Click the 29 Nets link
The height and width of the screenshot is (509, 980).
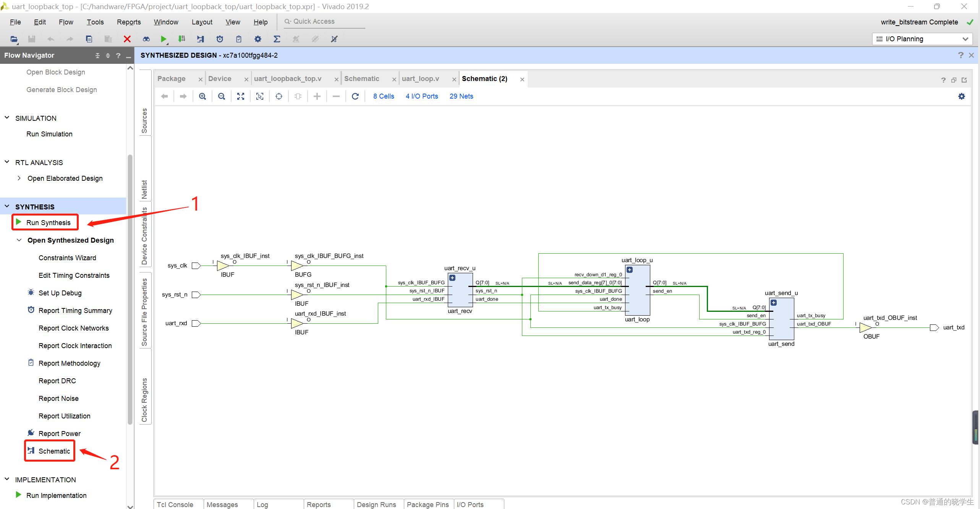coord(461,96)
